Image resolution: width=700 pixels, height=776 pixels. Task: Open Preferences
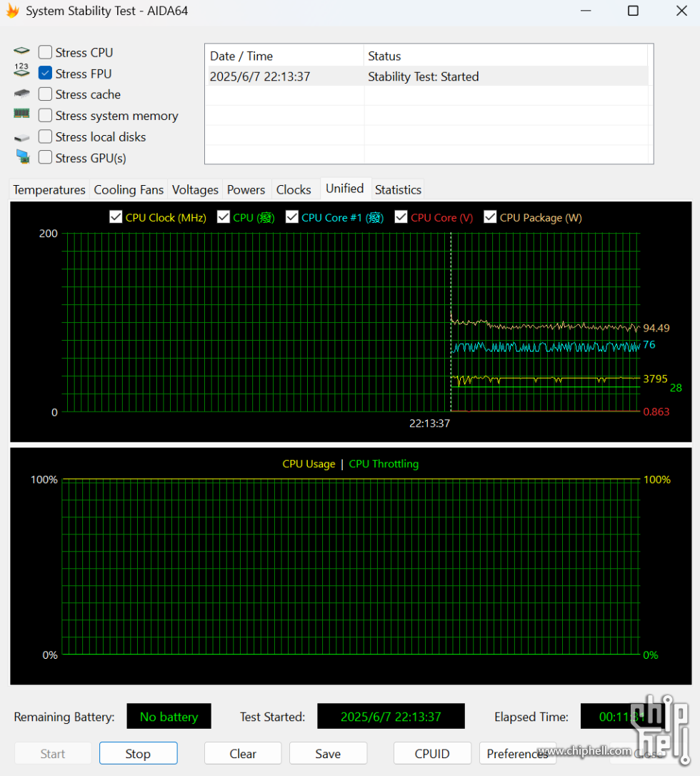[x=517, y=753]
